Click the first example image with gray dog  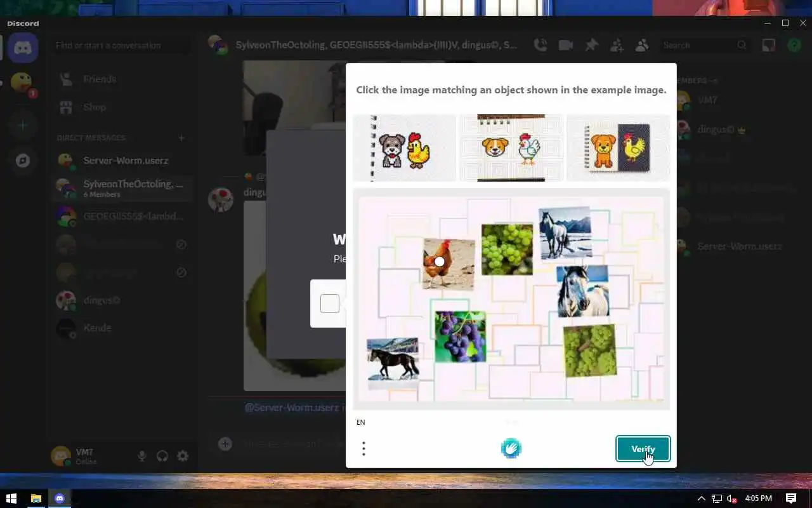tap(404, 148)
